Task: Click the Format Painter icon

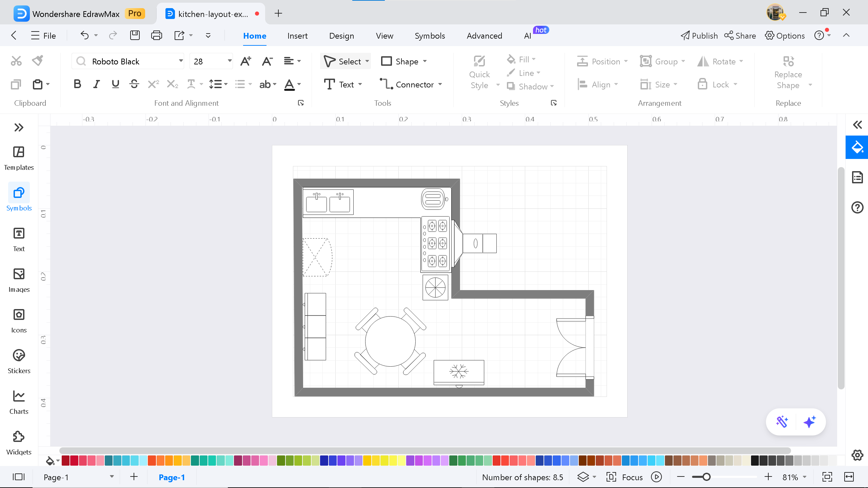Action: tap(38, 61)
